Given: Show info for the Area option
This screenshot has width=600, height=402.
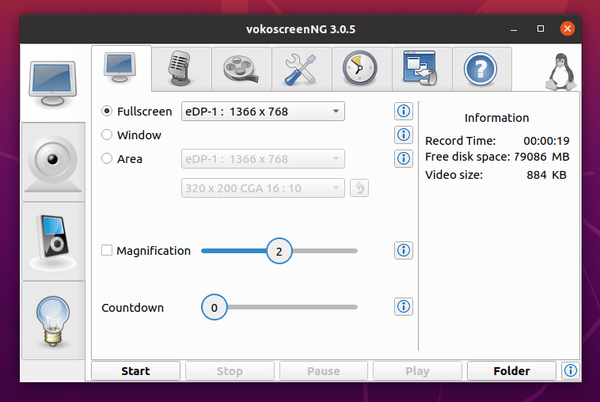Looking at the screenshot, I should (403, 158).
